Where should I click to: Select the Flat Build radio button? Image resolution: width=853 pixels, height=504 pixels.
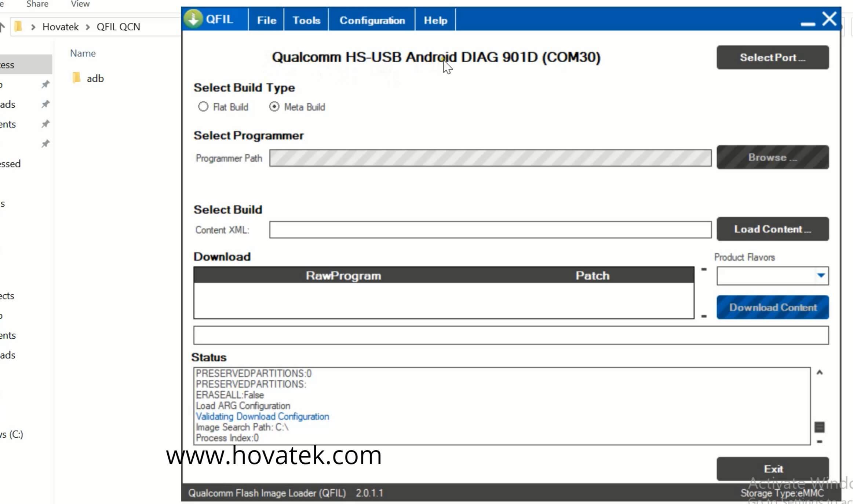click(204, 107)
